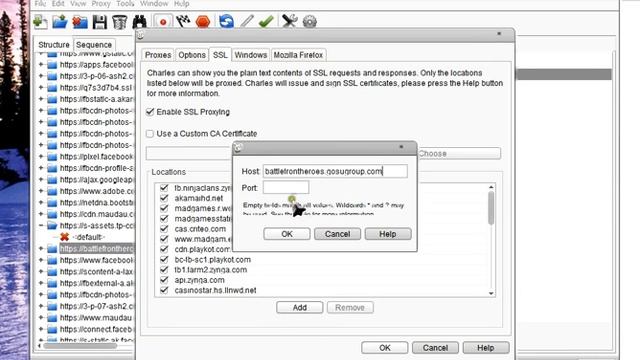Expand https://apps.faceboo tree node

pyautogui.click(x=41, y=64)
